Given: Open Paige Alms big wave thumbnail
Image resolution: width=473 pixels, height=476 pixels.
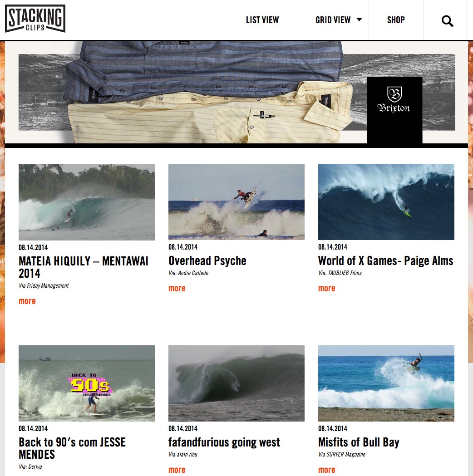Looking at the screenshot, I should [x=386, y=202].
